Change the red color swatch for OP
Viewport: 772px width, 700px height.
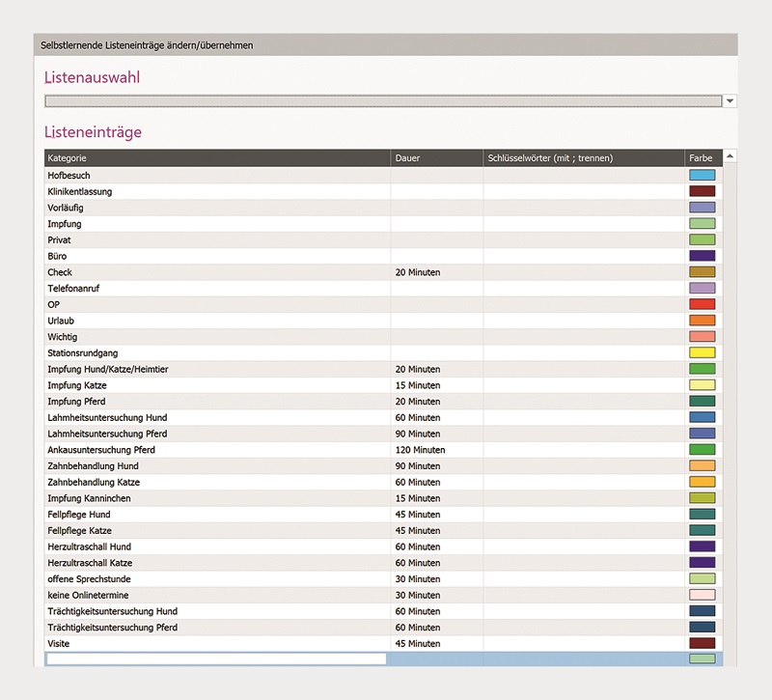702,305
